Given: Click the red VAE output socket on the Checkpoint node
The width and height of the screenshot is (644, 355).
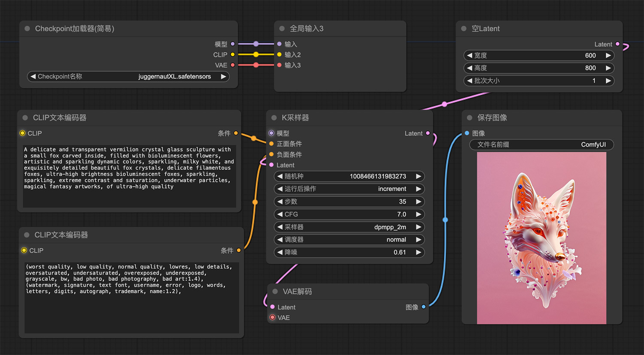Looking at the screenshot, I should (x=233, y=65).
